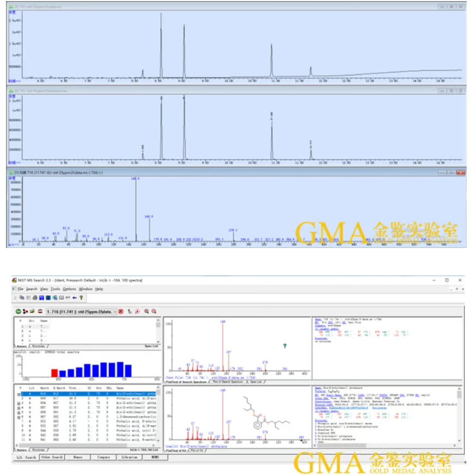
Task: Open the Librarian tab
Action: pos(129,458)
